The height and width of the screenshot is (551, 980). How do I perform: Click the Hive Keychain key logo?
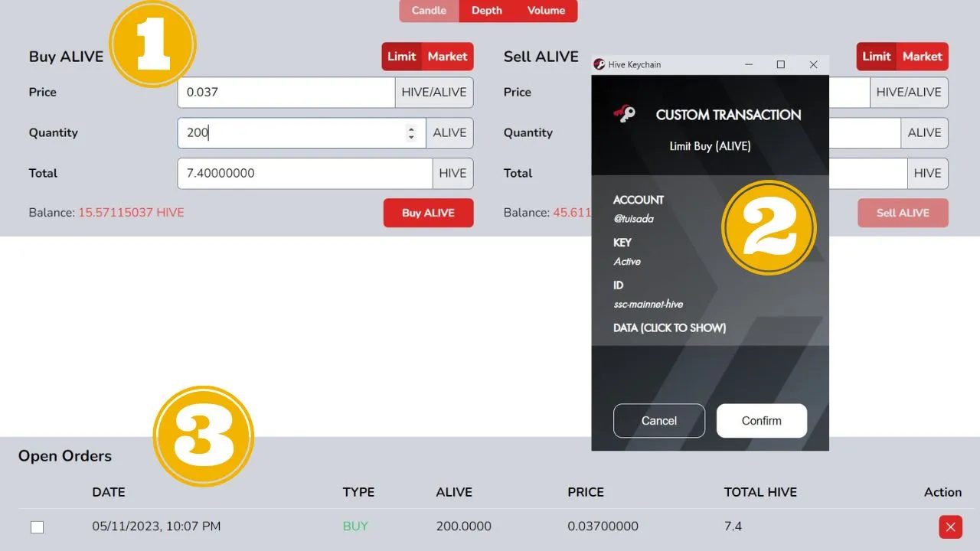coord(625,115)
